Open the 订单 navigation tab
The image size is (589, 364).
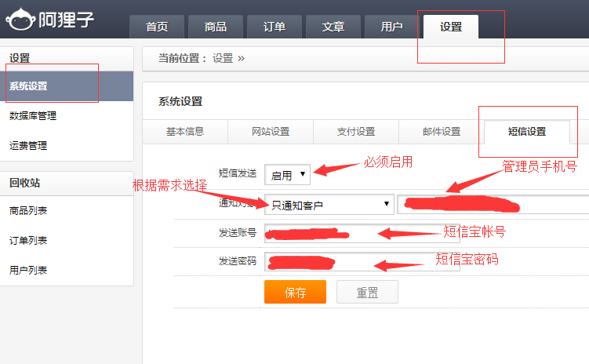click(275, 27)
